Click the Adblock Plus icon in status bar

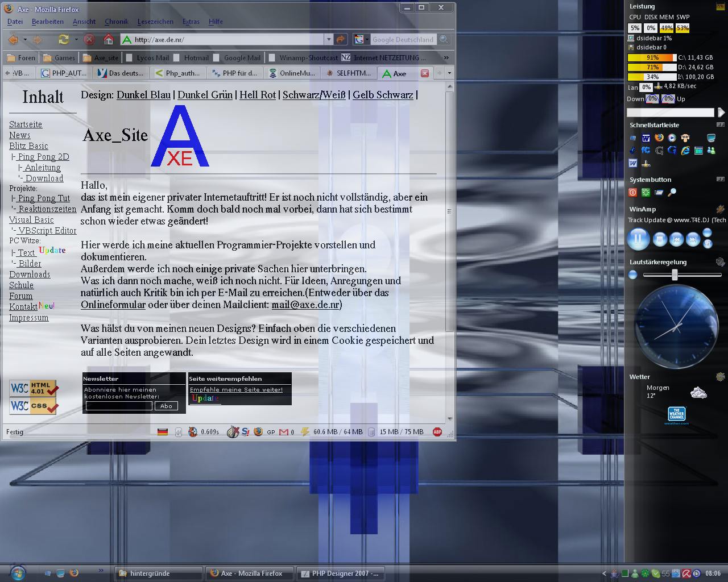point(437,432)
